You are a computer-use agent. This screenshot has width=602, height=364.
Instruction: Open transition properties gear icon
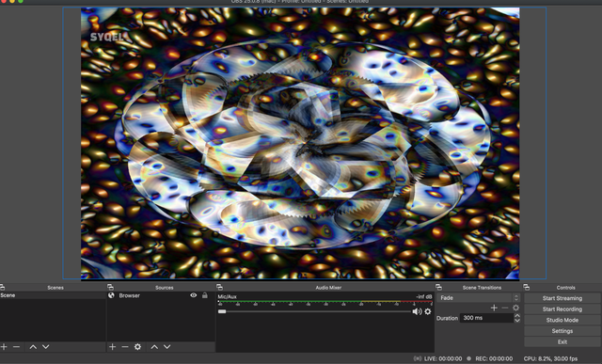[x=515, y=308]
